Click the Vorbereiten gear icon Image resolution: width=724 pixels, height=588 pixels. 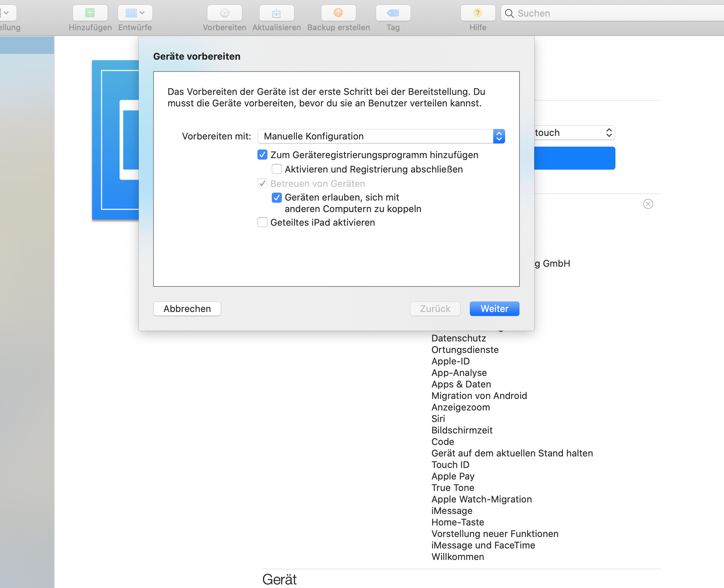click(224, 13)
